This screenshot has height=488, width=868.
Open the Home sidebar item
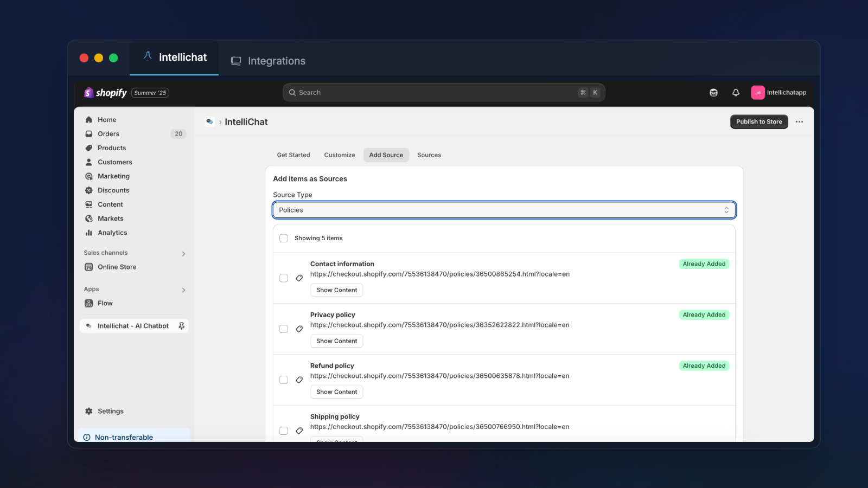[x=107, y=120]
